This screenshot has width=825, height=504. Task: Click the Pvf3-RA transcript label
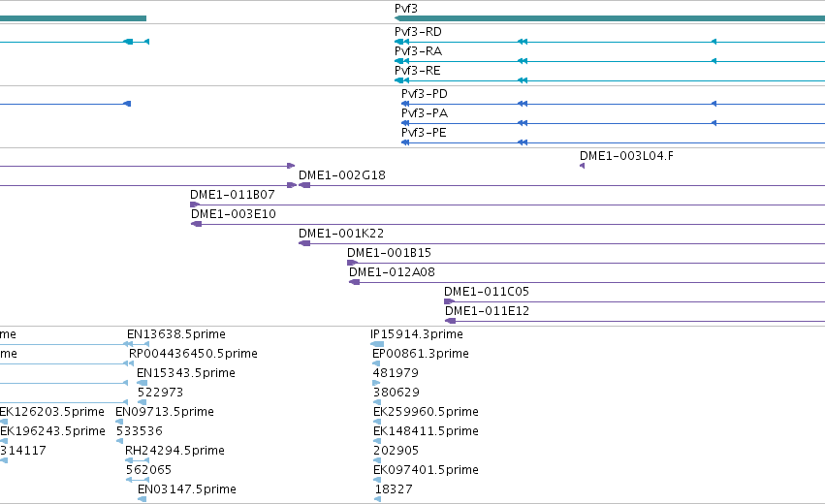pyautogui.click(x=418, y=51)
